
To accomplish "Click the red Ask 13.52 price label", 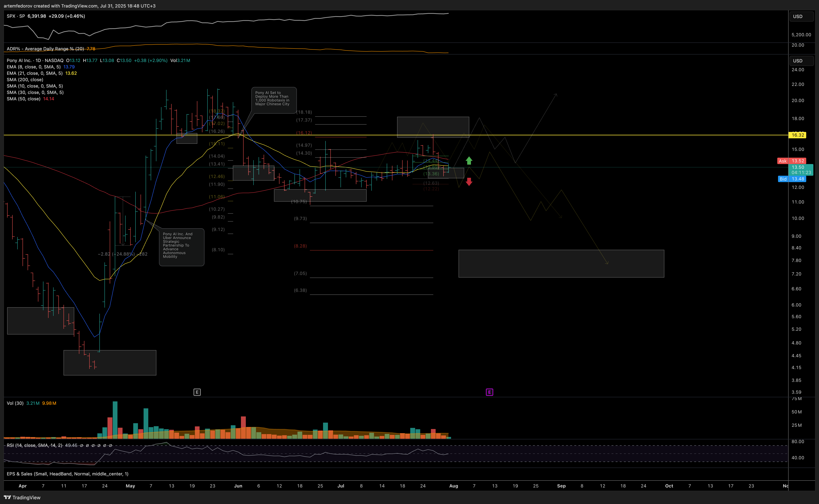I will point(792,161).
